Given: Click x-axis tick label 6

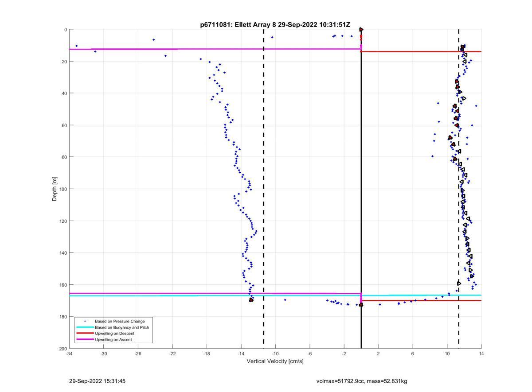Looking at the screenshot, I should click(x=413, y=353).
